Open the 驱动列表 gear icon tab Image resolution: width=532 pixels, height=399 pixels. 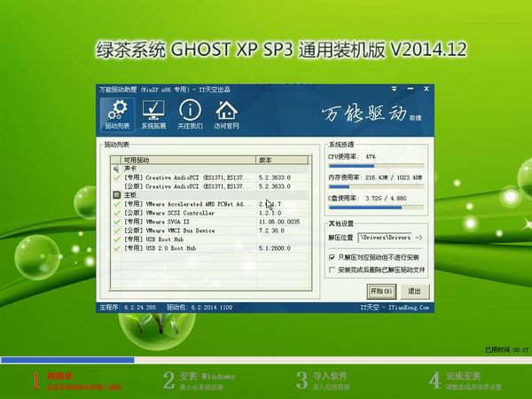click(x=117, y=114)
